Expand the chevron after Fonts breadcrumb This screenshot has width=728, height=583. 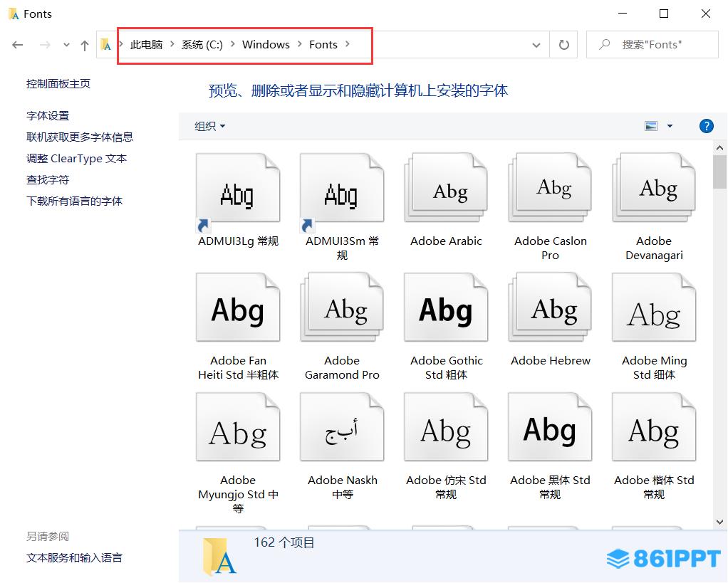click(348, 44)
